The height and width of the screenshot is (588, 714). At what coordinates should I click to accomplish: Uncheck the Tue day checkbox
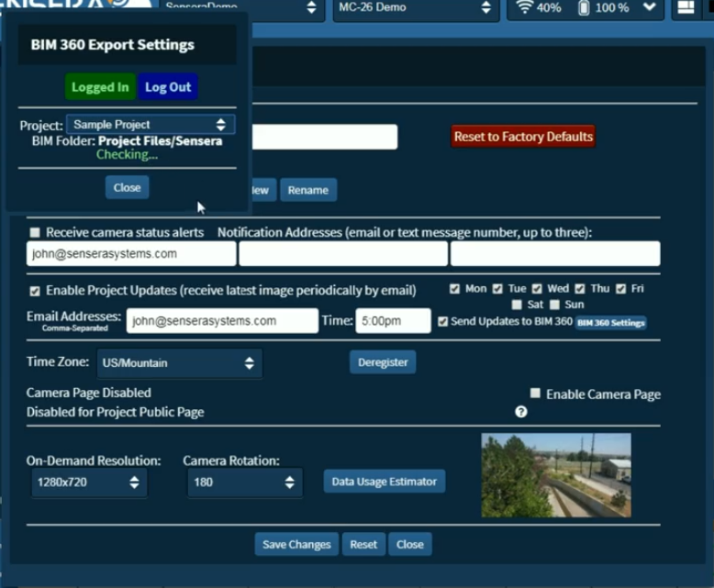tap(497, 289)
